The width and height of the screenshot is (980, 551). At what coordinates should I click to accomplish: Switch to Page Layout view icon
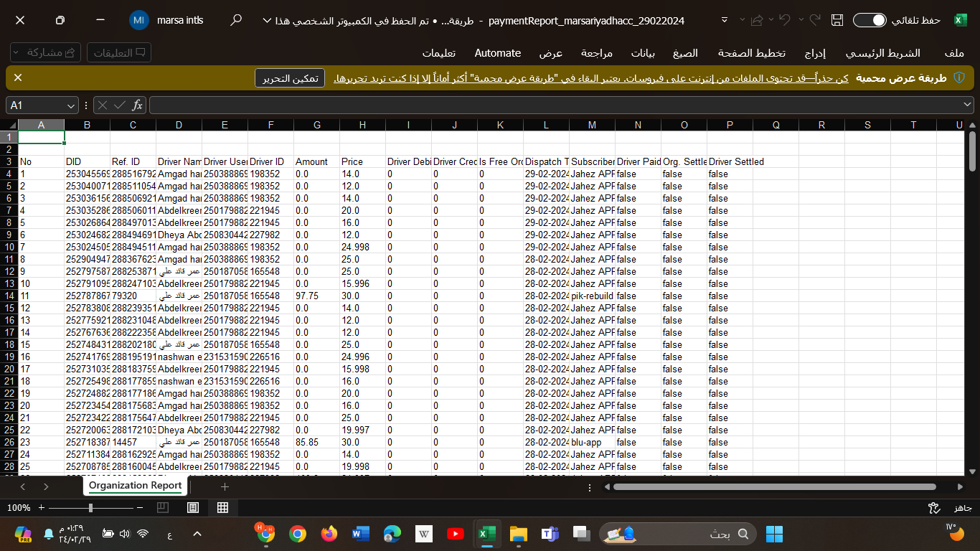[193, 507]
